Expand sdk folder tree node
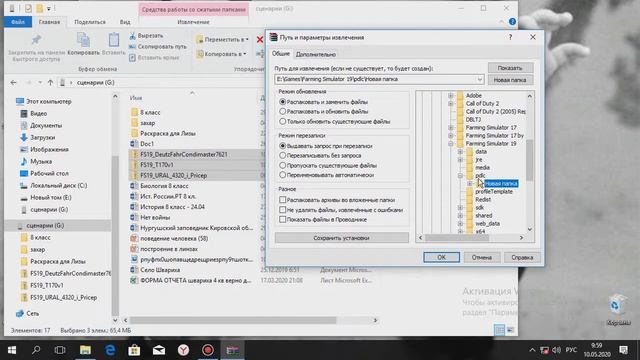The image size is (640, 360). pos(460,208)
